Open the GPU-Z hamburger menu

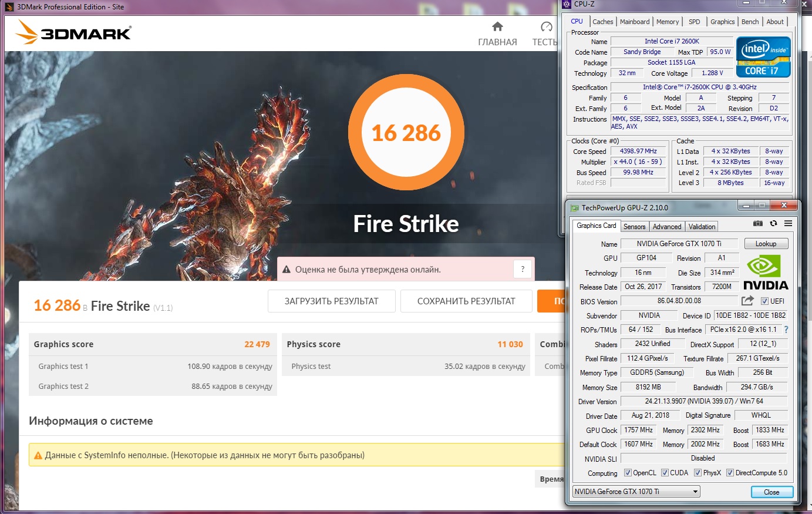click(x=788, y=224)
